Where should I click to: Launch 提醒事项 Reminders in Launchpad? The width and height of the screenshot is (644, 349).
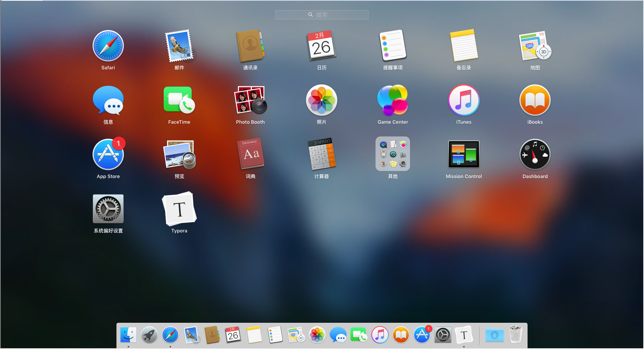click(x=393, y=46)
